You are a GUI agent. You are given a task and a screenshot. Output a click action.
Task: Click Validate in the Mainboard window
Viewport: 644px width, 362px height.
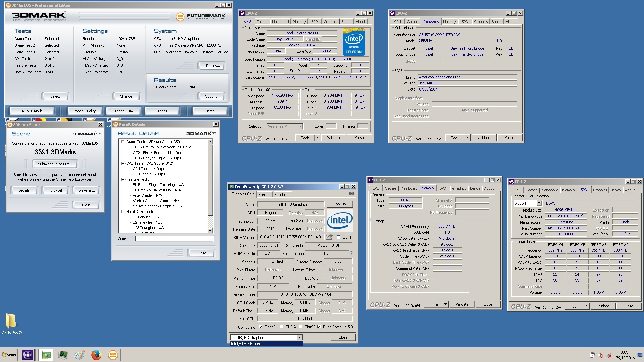(x=484, y=138)
